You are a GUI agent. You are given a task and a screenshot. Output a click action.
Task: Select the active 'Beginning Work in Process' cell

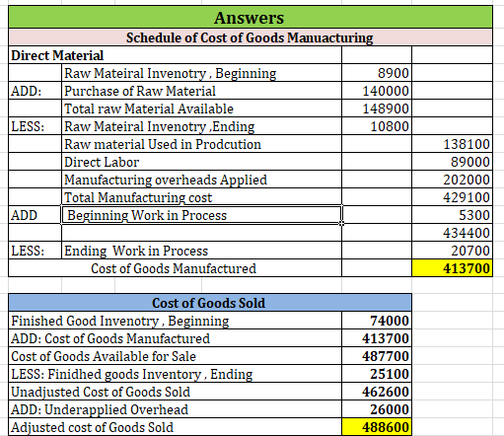click(x=201, y=215)
